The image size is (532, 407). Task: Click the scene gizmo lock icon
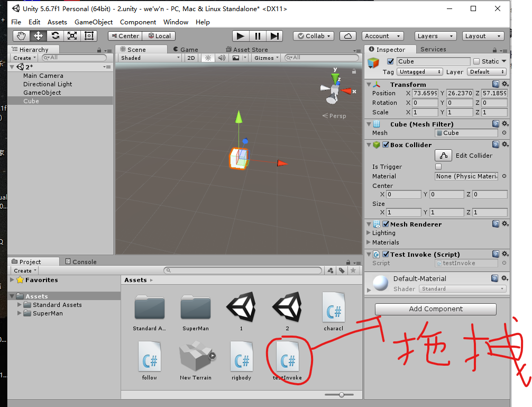click(x=354, y=71)
